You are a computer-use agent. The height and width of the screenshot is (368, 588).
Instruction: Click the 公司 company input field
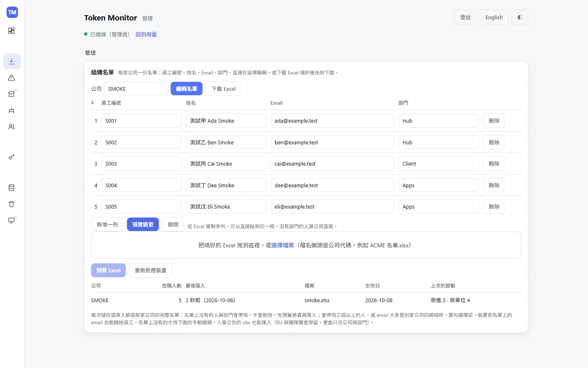click(136, 89)
